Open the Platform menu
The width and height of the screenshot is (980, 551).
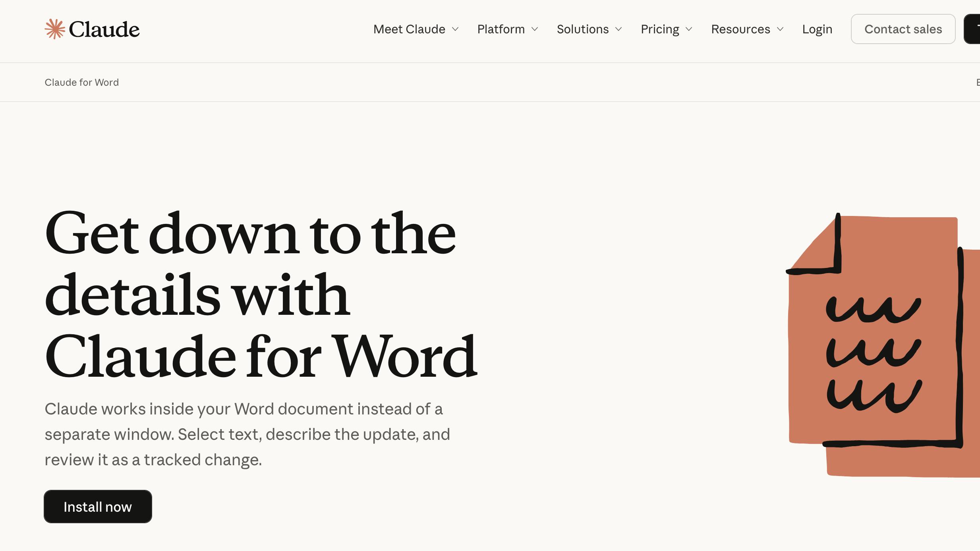(501, 29)
